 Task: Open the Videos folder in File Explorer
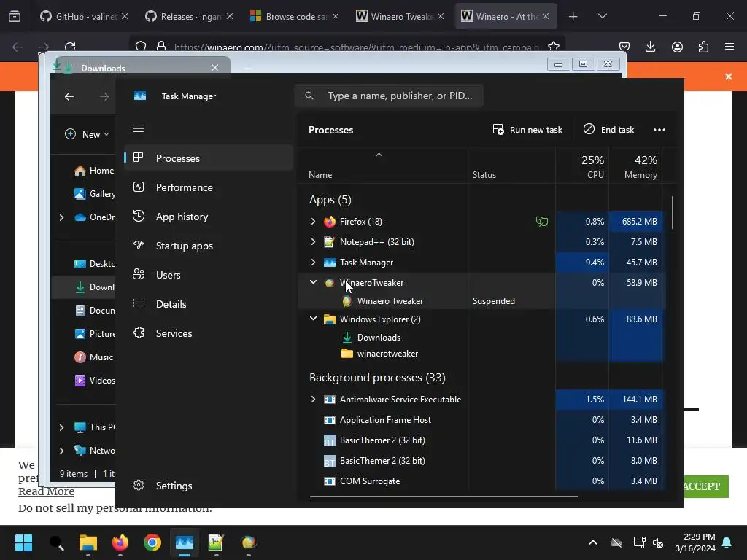[x=94, y=381]
